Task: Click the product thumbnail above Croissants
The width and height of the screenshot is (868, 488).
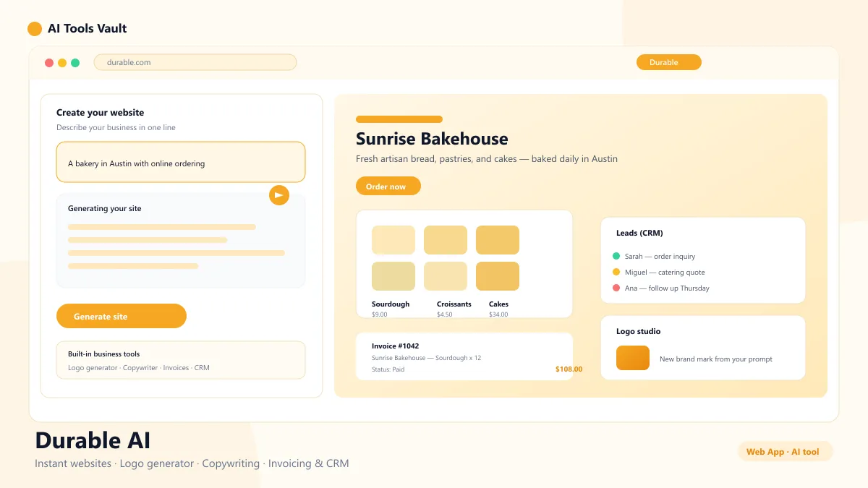Action: [x=446, y=276]
